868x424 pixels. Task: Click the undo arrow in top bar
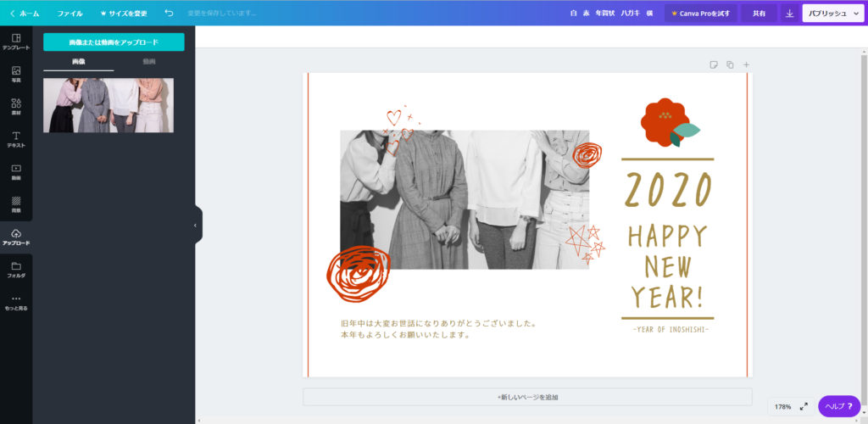169,14
